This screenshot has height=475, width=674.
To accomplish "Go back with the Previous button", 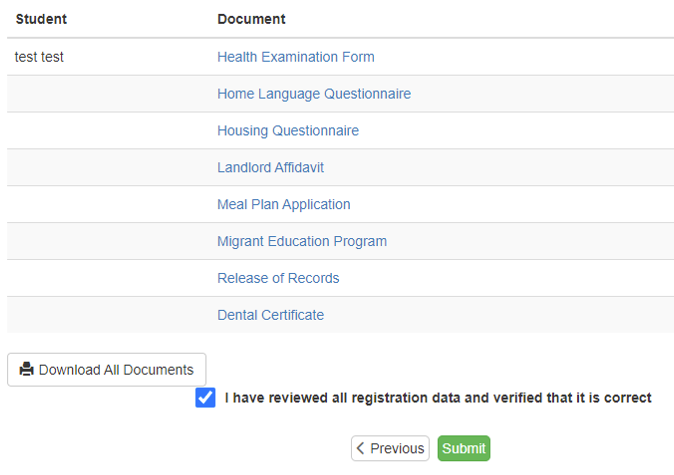I will pos(390,449).
